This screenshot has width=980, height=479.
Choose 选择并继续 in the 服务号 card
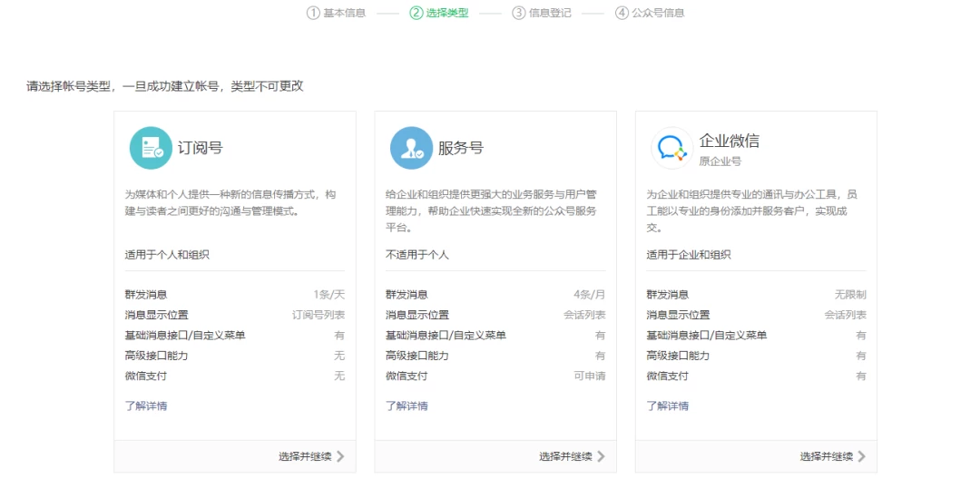565,456
